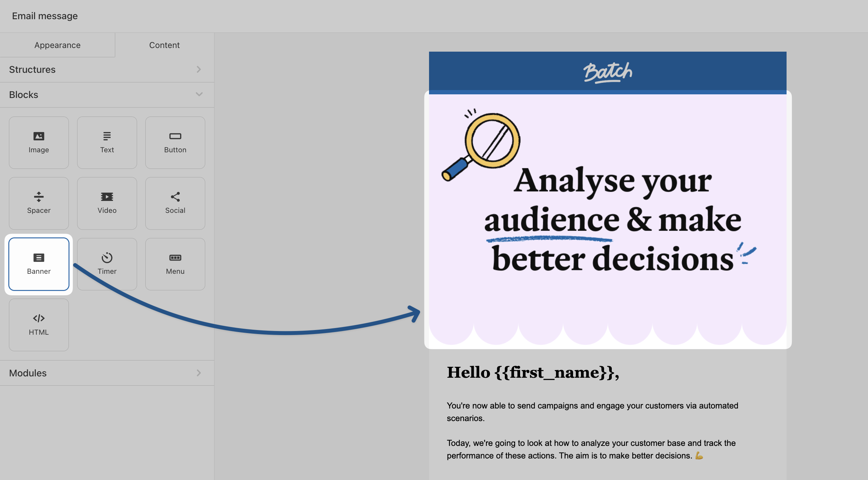This screenshot has width=868, height=480.
Task: Expand the Structures section
Action: click(x=107, y=70)
